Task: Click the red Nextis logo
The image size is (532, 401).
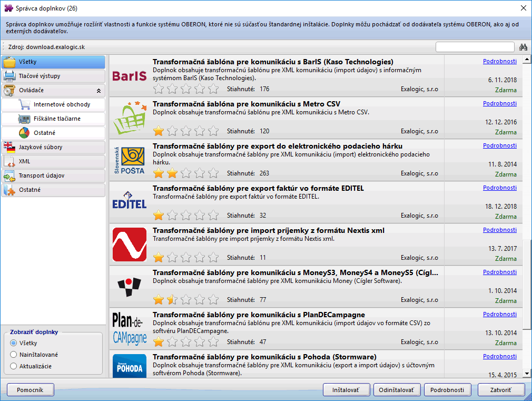Action: tap(129, 244)
